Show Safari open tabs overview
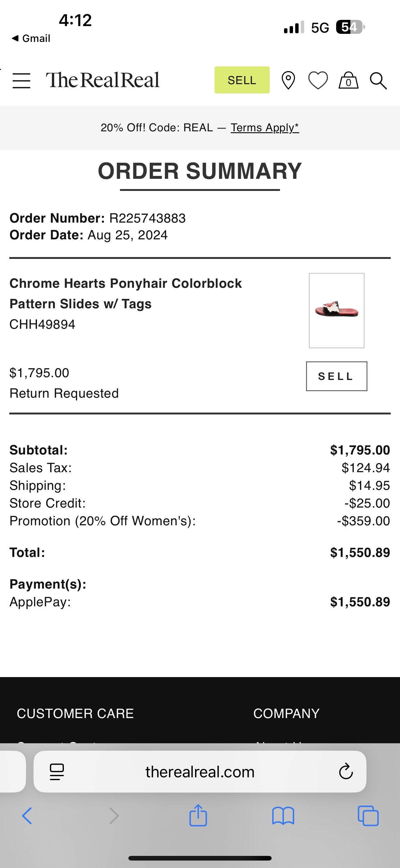Screen dimensions: 400x868 point(368,816)
